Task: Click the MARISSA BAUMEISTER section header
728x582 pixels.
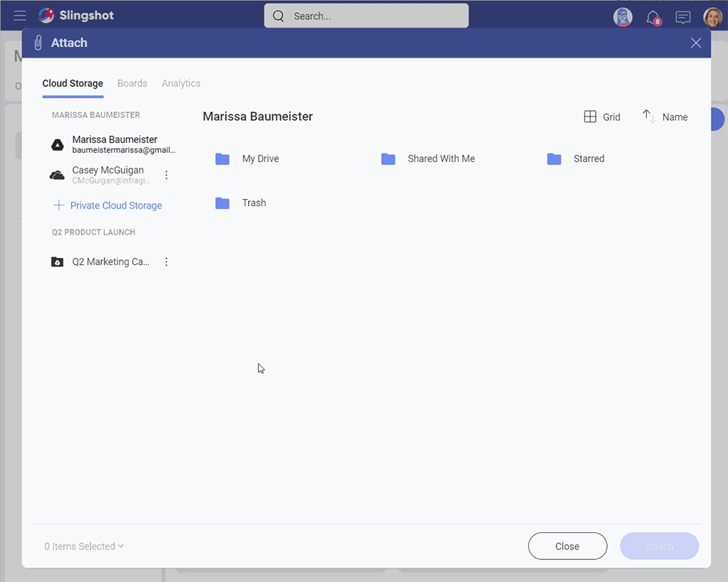Action: (x=96, y=115)
